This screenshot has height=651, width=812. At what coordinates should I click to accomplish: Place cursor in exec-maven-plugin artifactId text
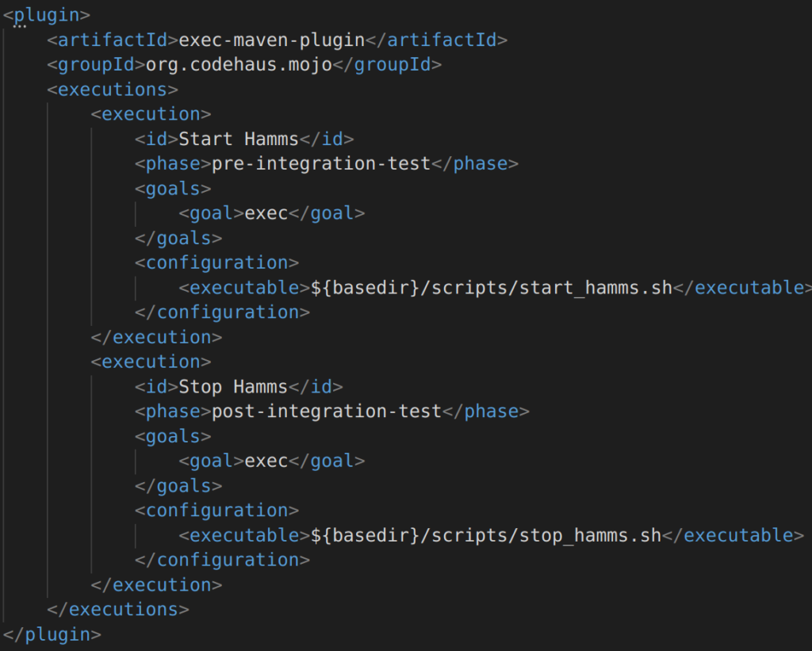[272, 40]
